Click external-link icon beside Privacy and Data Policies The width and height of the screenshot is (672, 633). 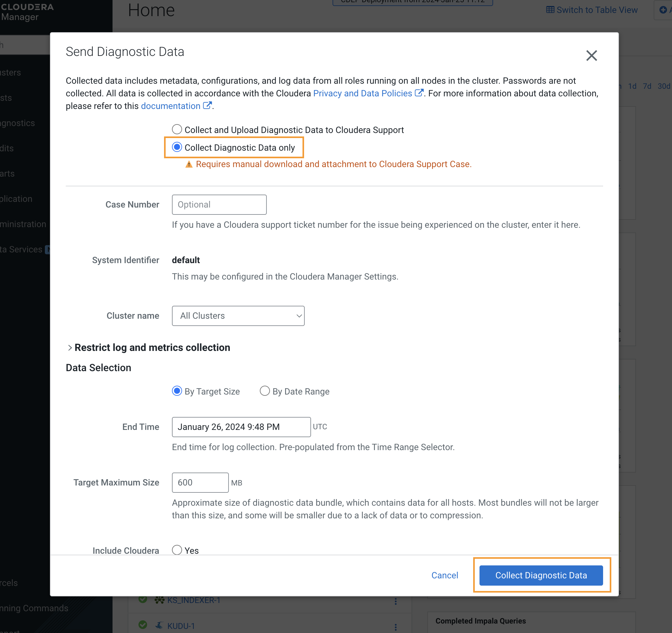pos(418,93)
